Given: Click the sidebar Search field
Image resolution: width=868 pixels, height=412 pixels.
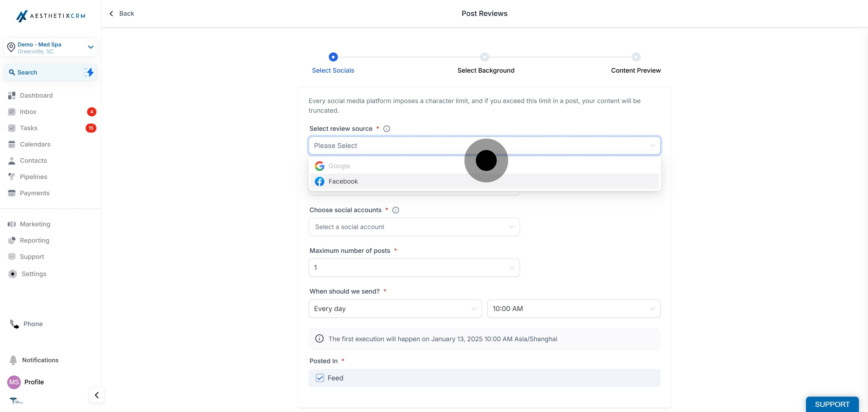Looking at the screenshot, I should pyautogui.click(x=51, y=72).
